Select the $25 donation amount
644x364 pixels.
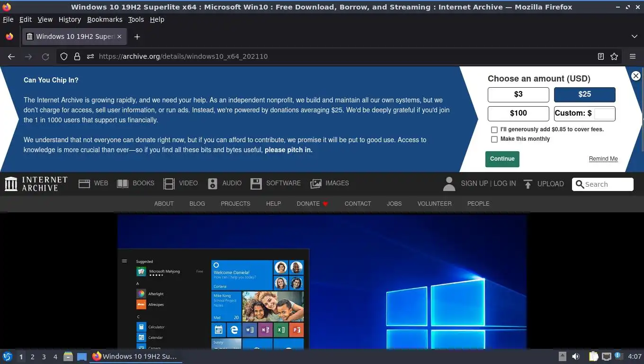pyautogui.click(x=585, y=94)
